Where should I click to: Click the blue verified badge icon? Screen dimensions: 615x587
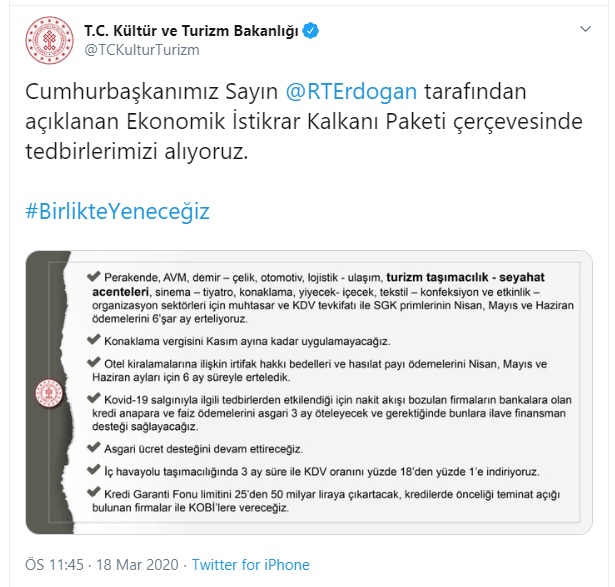311,31
